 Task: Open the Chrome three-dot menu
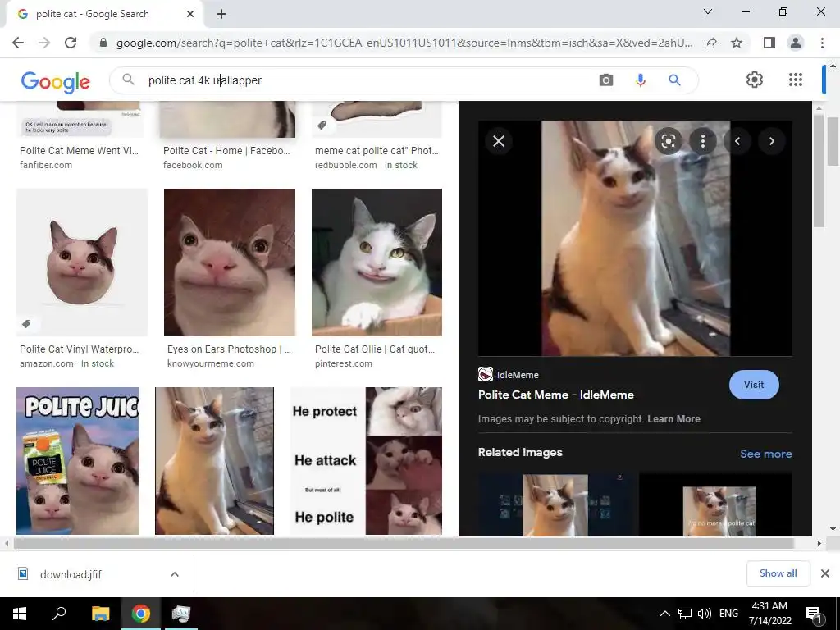(x=822, y=43)
